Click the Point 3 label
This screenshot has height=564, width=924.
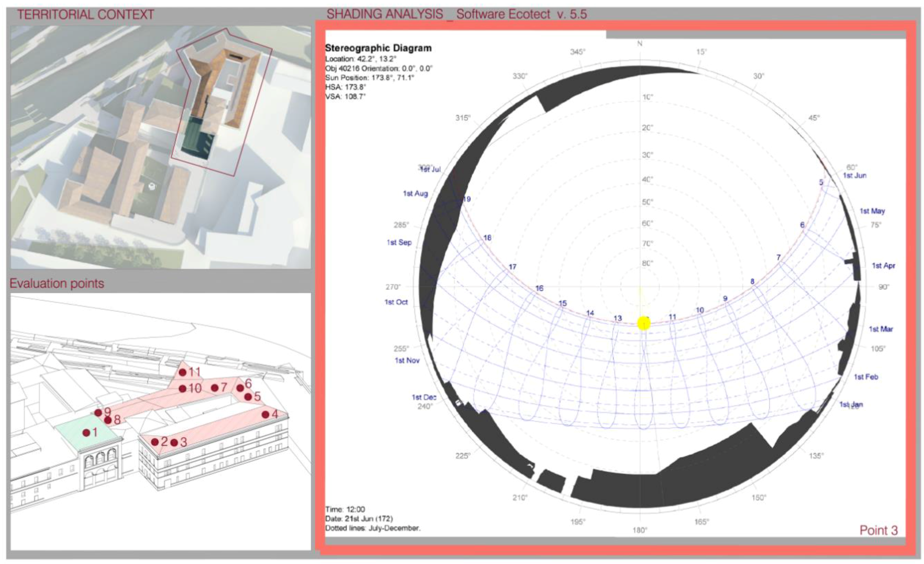pos(878,530)
